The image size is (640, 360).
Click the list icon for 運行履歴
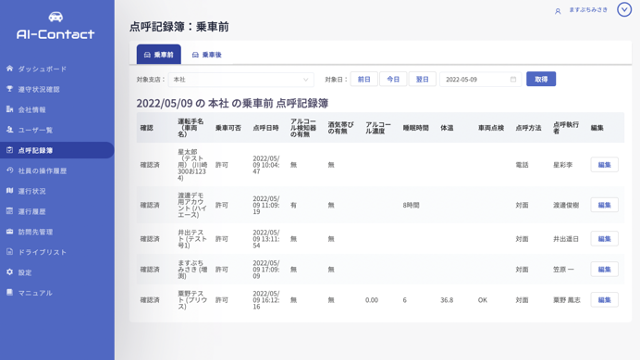point(9,211)
